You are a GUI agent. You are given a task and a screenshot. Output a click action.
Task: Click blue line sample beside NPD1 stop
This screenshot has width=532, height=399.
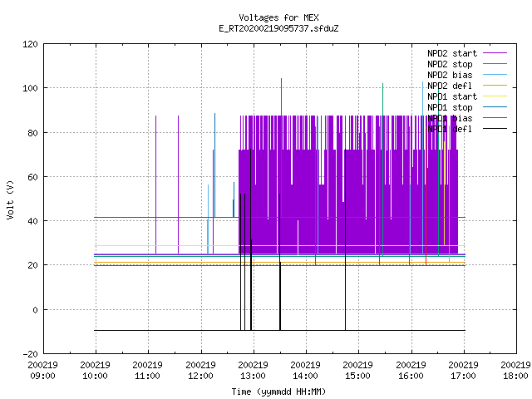point(495,107)
